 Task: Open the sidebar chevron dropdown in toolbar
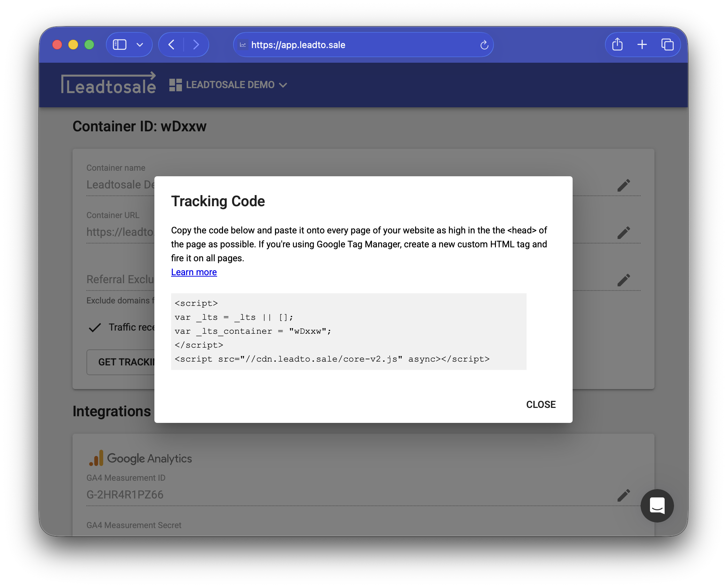click(x=140, y=45)
